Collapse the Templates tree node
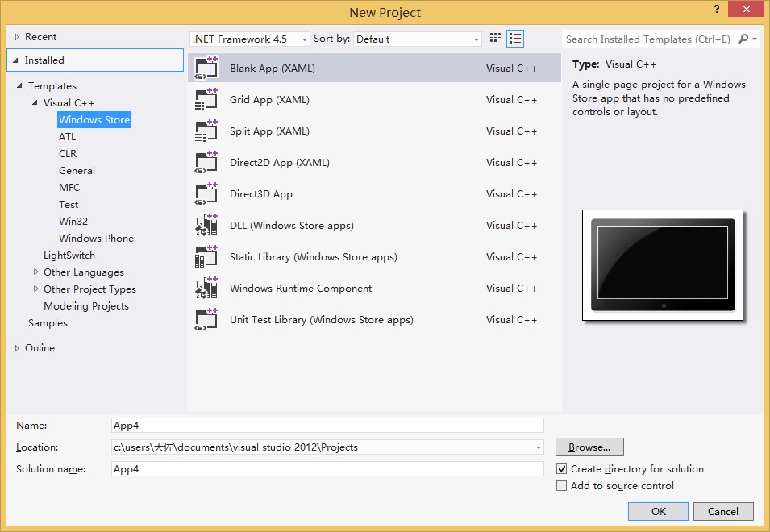The width and height of the screenshot is (770, 532). [x=19, y=86]
